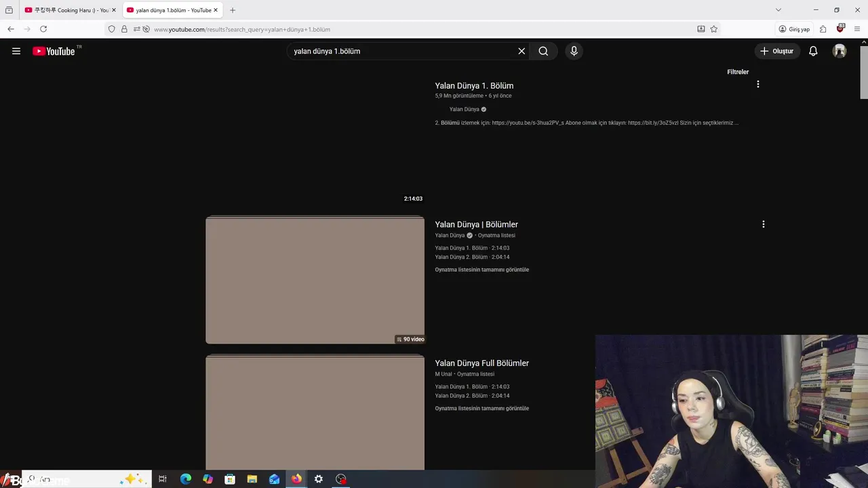Open Firefox extensions puzzle icon

[823, 29]
